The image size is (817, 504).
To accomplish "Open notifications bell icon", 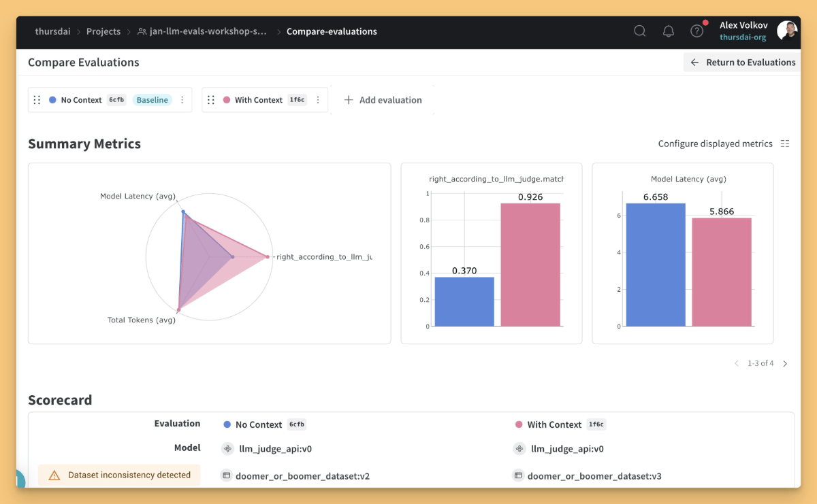I will pos(669,31).
